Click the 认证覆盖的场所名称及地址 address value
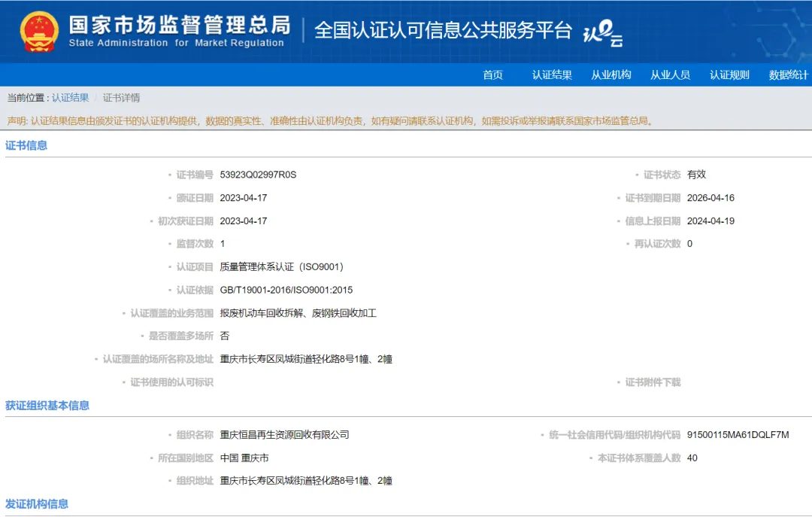The width and height of the screenshot is (812, 517). click(306, 360)
